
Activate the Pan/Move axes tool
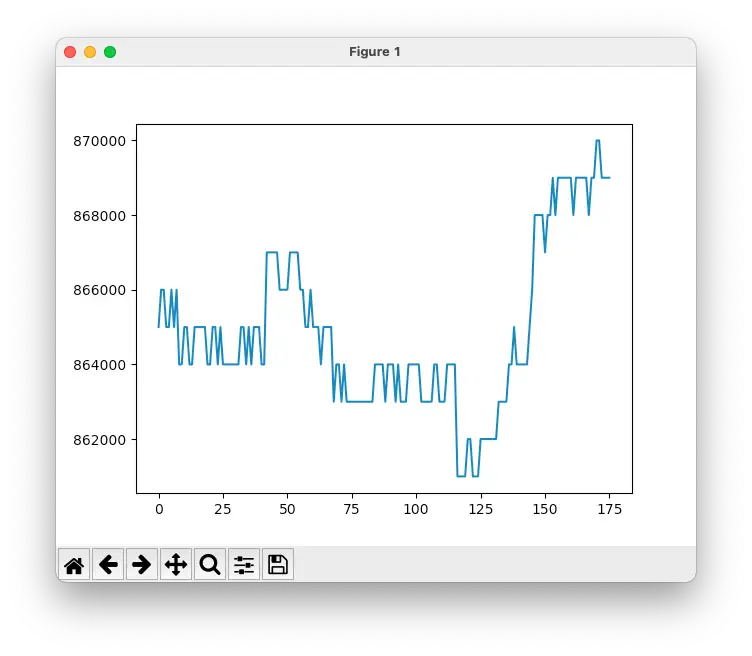point(176,564)
